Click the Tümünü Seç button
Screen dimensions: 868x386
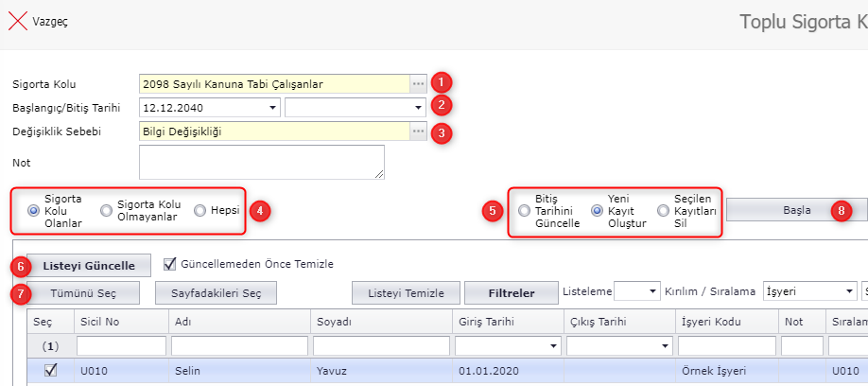83,292
